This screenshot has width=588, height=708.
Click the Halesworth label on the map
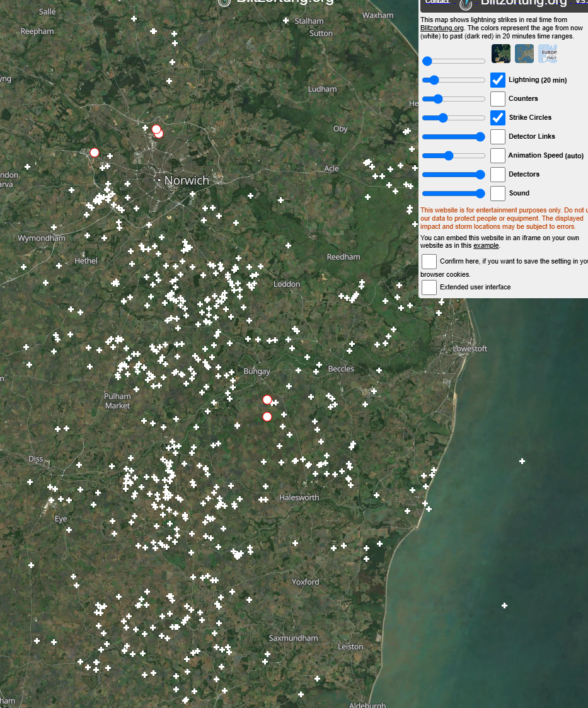299,497
